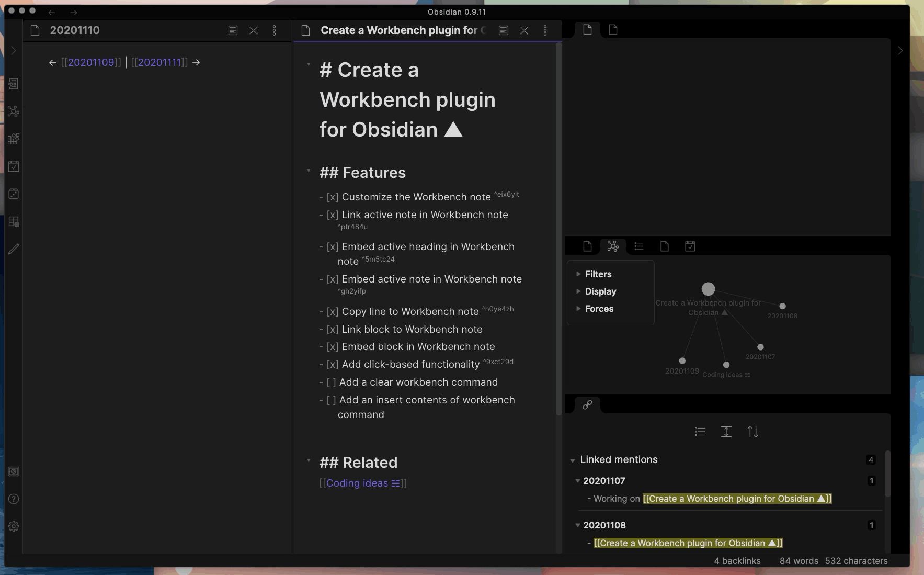Change the backlinks sort order
Viewport: 924px width, 575px height.
point(753,432)
